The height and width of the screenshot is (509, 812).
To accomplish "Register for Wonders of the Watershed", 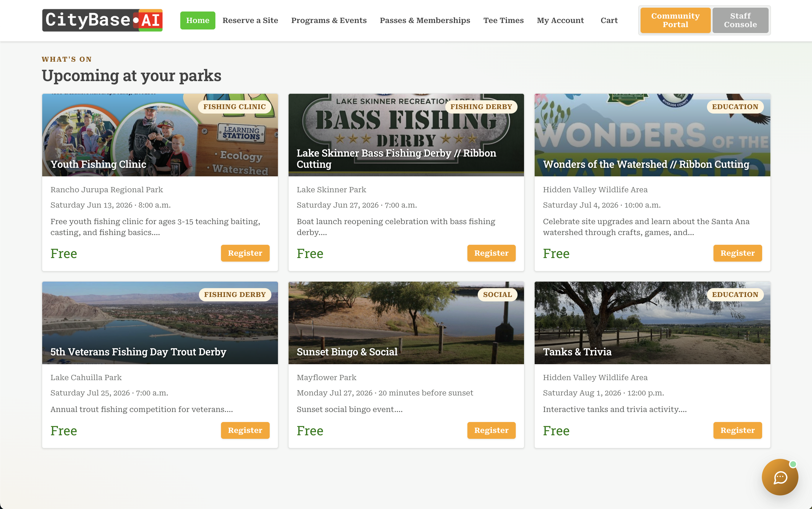I will [x=738, y=253].
